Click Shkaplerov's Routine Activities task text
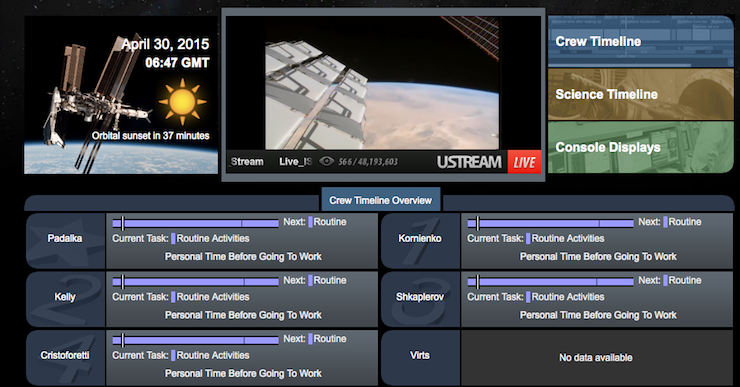This screenshot has height=387, width=740. point(568,297)
